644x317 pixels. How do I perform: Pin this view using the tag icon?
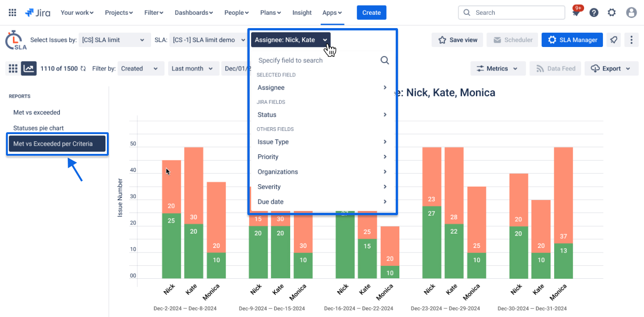point(614,40)
